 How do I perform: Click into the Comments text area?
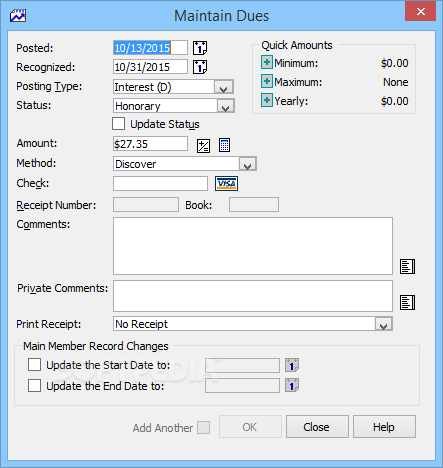pos(253,246)
